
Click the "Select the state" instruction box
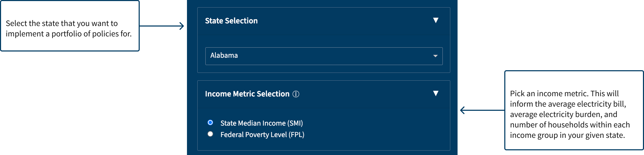(70, 26)
